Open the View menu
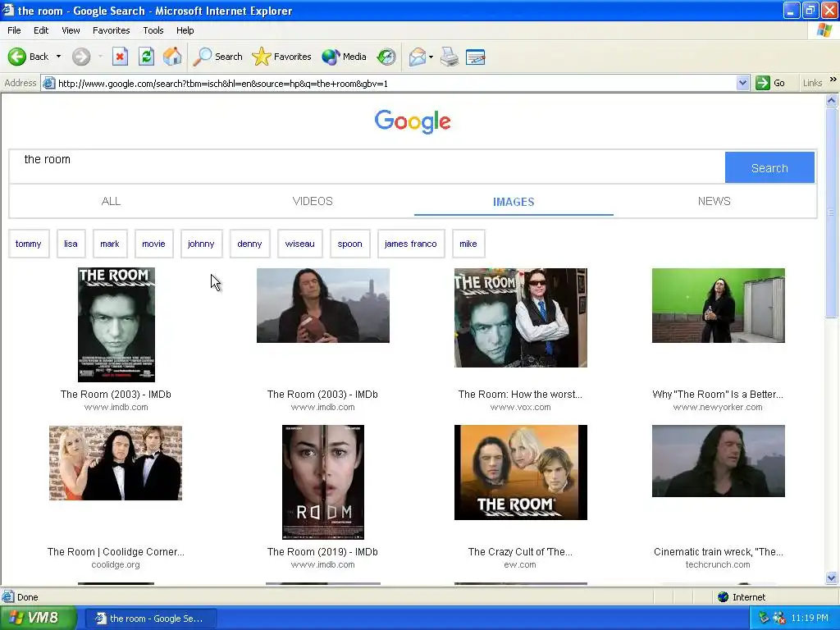The height and width of the screenshot is (630, 840). click(71, 30)
